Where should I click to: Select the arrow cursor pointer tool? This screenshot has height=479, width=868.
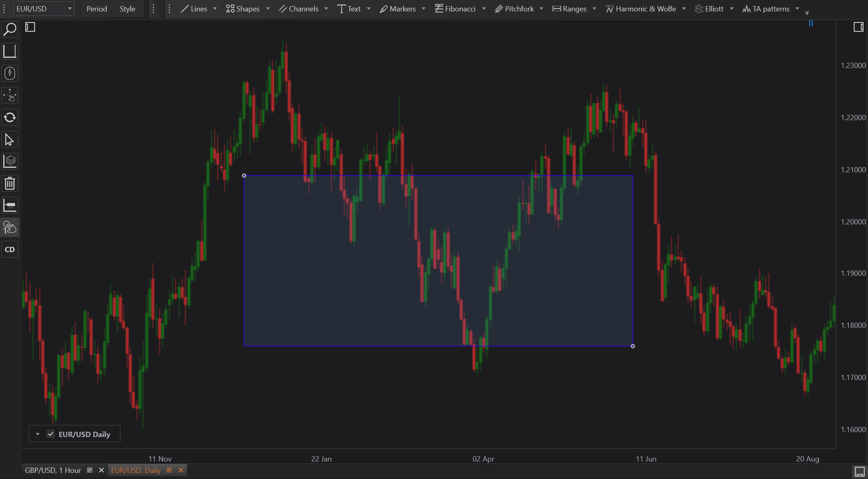click(x=10, y=140)
